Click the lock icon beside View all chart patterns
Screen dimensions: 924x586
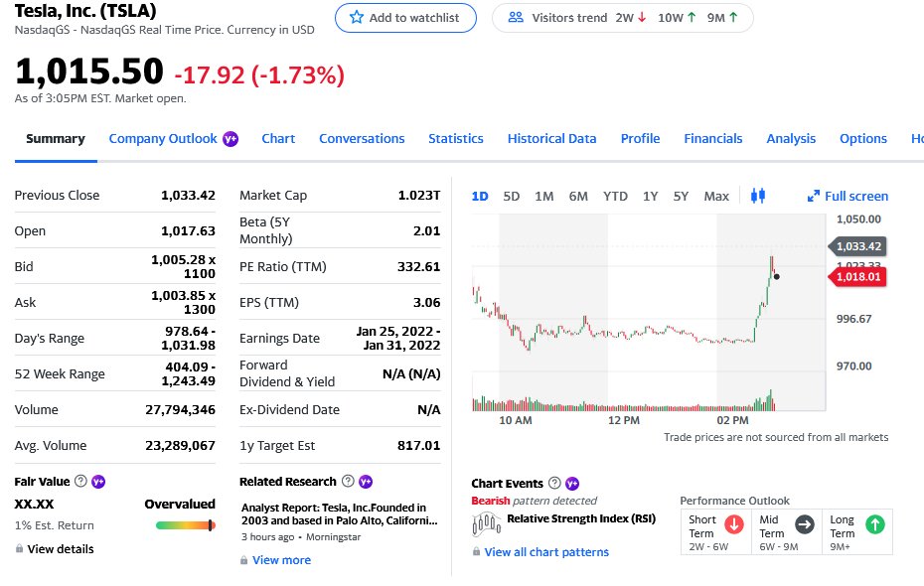pyautogui.click(x=476, y=552)
